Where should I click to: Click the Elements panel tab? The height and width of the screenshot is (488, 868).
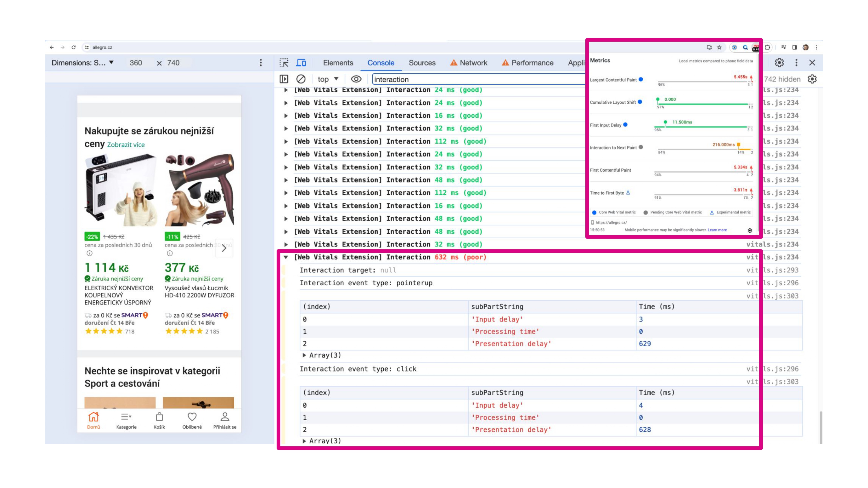tap(338, 62)
